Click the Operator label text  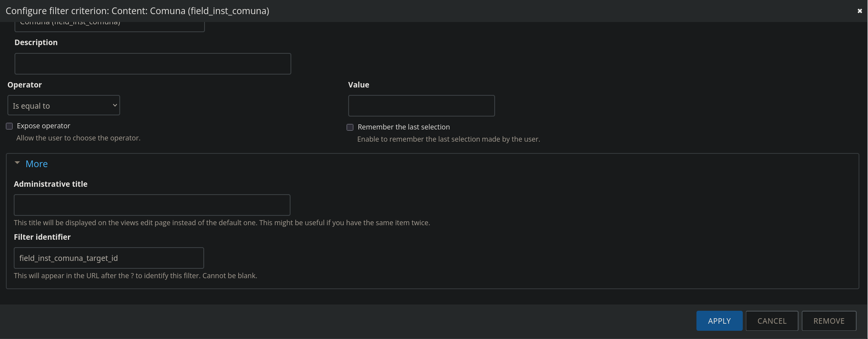point(25,85)
